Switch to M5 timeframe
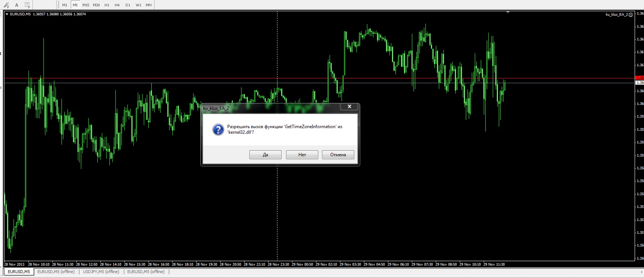The height and width of the screenshot is (278, 644). coord(75,5)
